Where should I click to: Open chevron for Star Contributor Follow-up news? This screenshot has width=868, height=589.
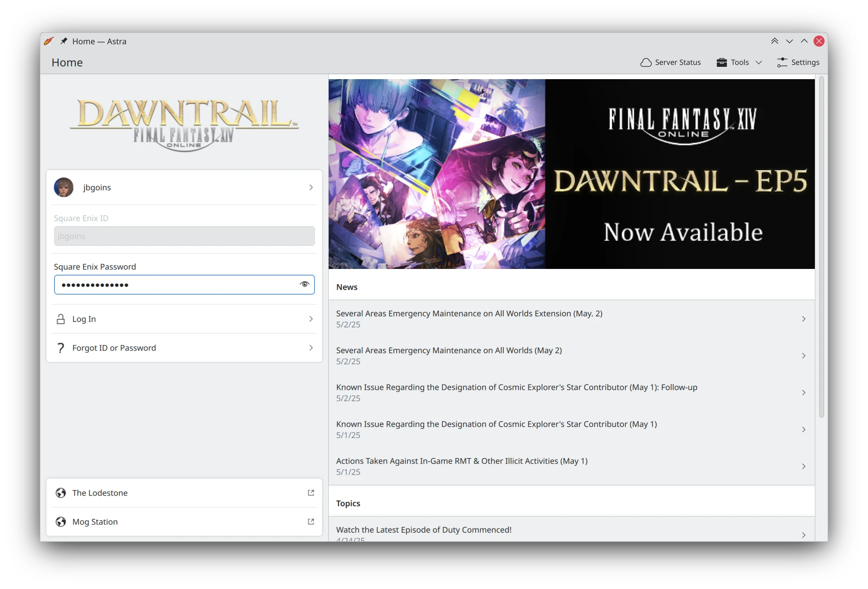tap(804, 393)
